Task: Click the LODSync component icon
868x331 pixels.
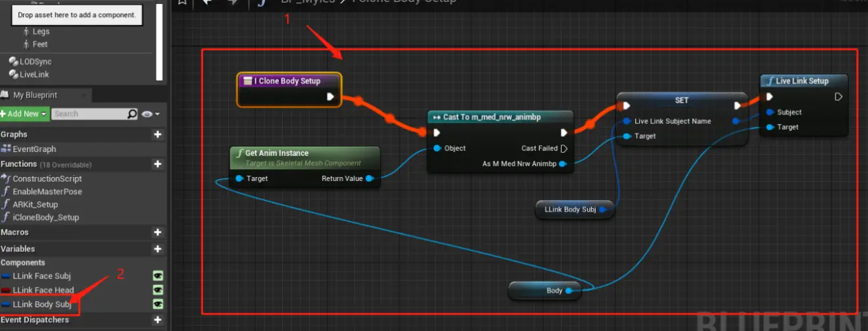Action: pos(13,61)
